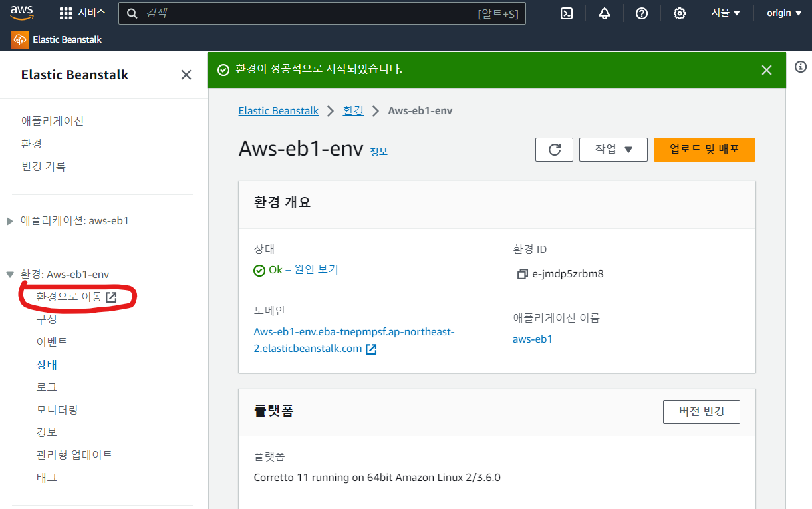
Task: Click the Elastic Beanstalk header service name
Action: point(67,39)
